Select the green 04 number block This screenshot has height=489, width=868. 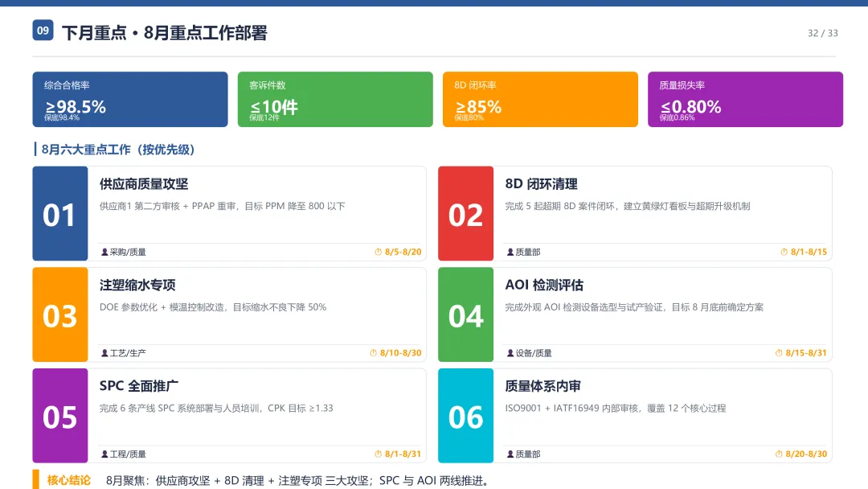pos(465,314)
